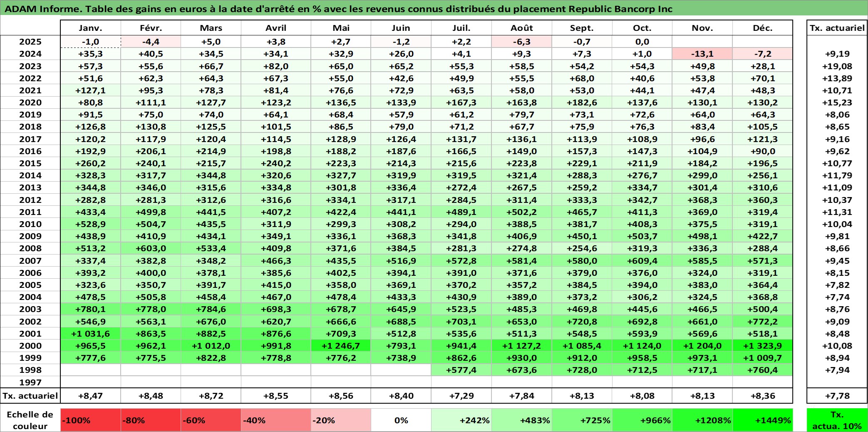Select the +242% light green swatch
Screen dimensions: 868x432
click(x=461, y=420)
